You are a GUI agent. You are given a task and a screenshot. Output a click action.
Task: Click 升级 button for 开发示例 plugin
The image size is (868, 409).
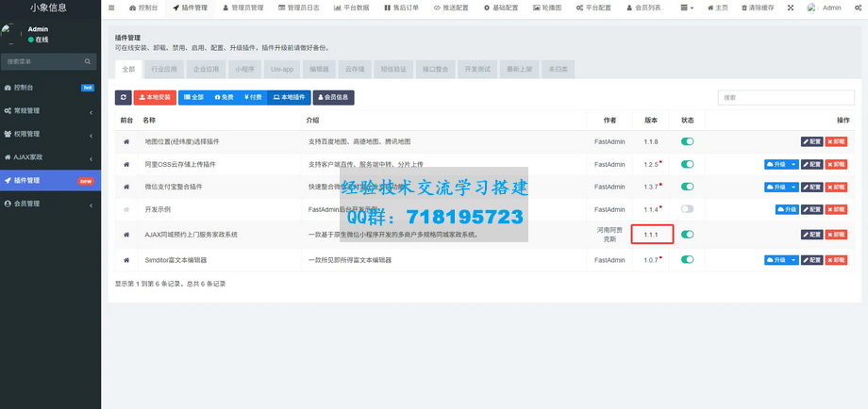pyautogui.click(x=787, y=210)
